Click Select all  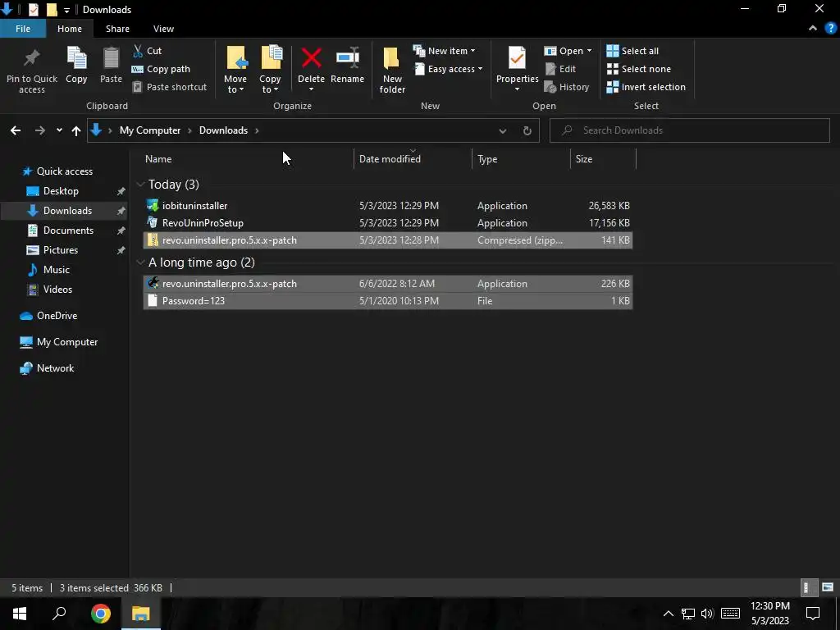pos(632,51)
